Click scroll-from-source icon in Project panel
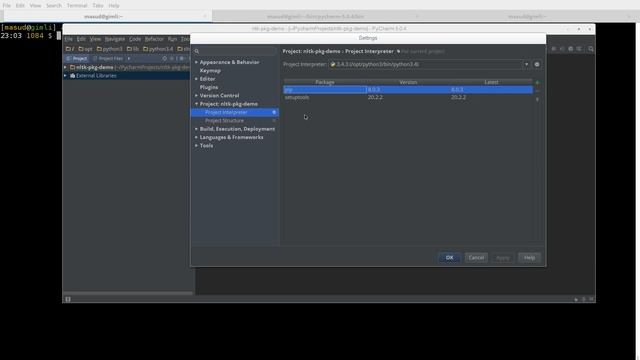 [x=164, y=59]
